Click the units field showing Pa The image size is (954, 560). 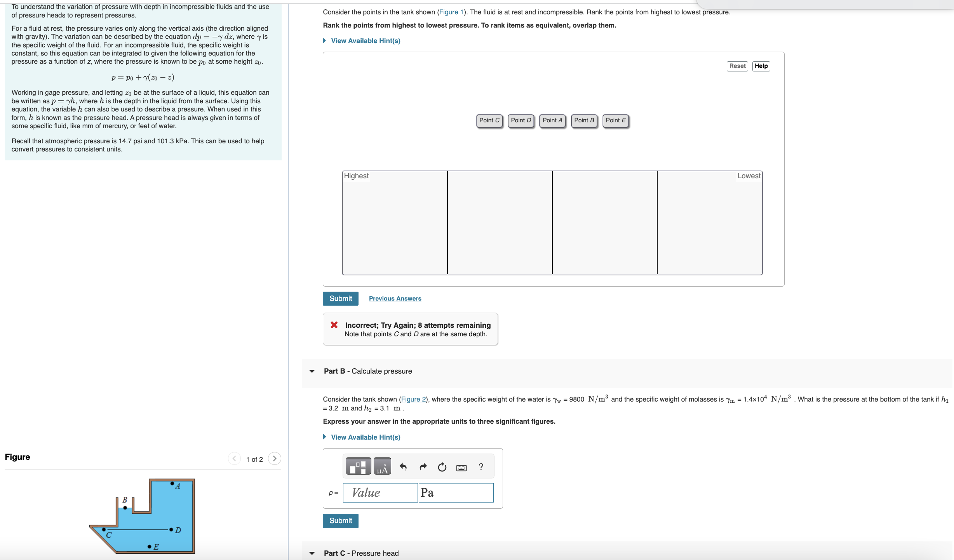pos(456,493)
